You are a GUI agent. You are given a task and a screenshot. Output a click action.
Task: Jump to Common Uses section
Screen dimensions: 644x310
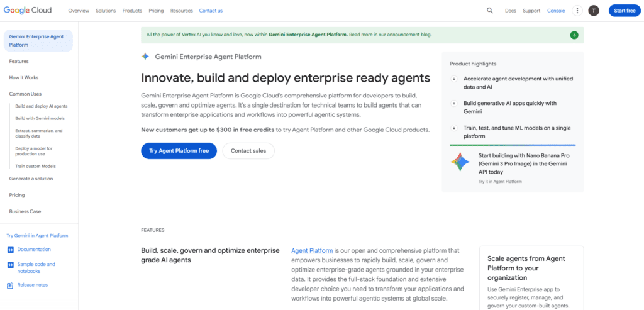tap(25, 94)
